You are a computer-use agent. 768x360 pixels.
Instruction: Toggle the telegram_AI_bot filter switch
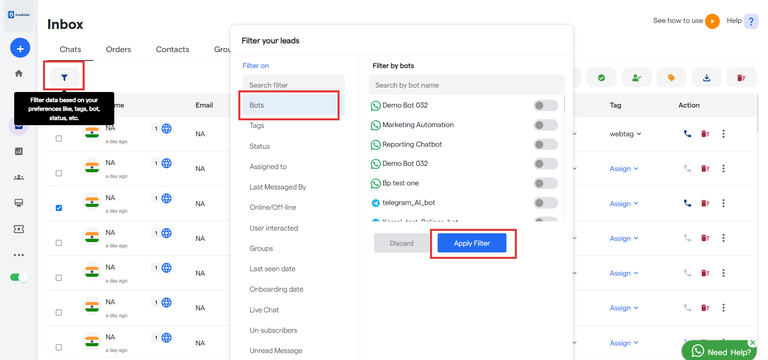tap(546, 203)
